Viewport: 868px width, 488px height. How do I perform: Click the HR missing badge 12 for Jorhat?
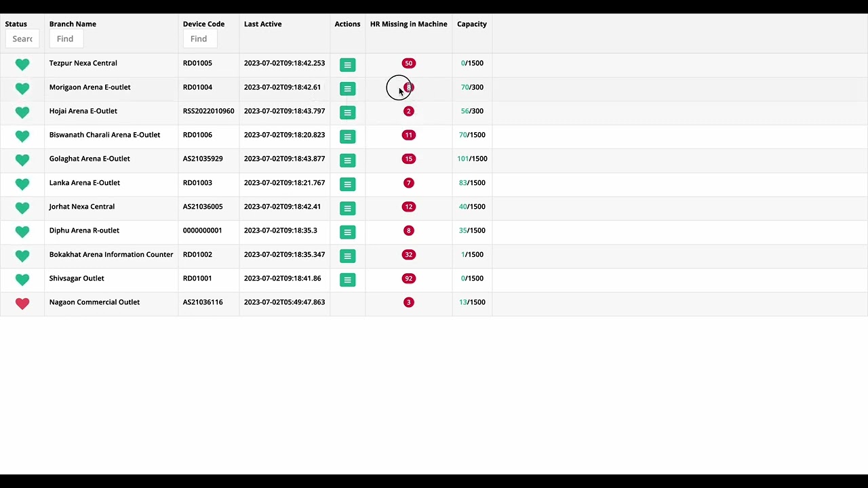(x=408, y=207)
